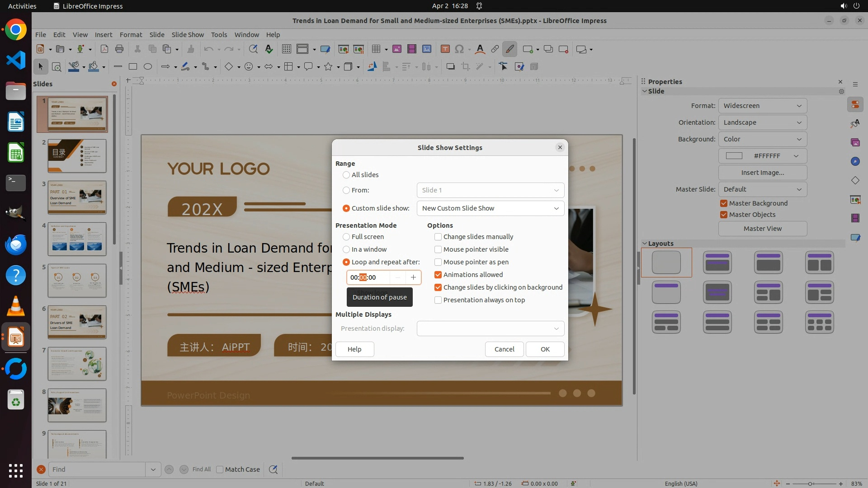Click the Insert Table toolbar icon

(x=376, y=49)
